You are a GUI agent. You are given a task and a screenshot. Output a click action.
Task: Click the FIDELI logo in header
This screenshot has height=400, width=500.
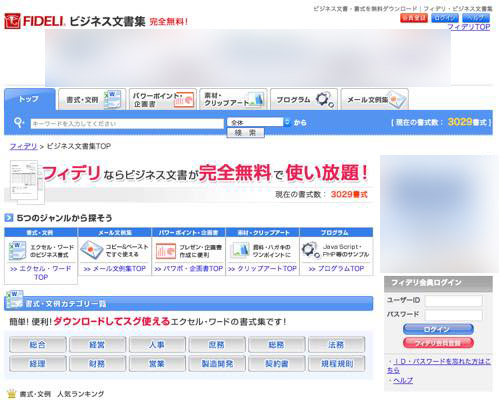pos(34,21)
